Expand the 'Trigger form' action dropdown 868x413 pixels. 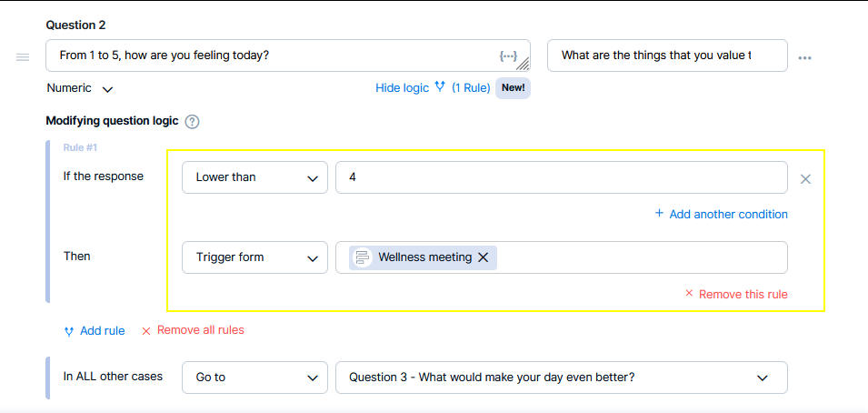pos(254,257)
